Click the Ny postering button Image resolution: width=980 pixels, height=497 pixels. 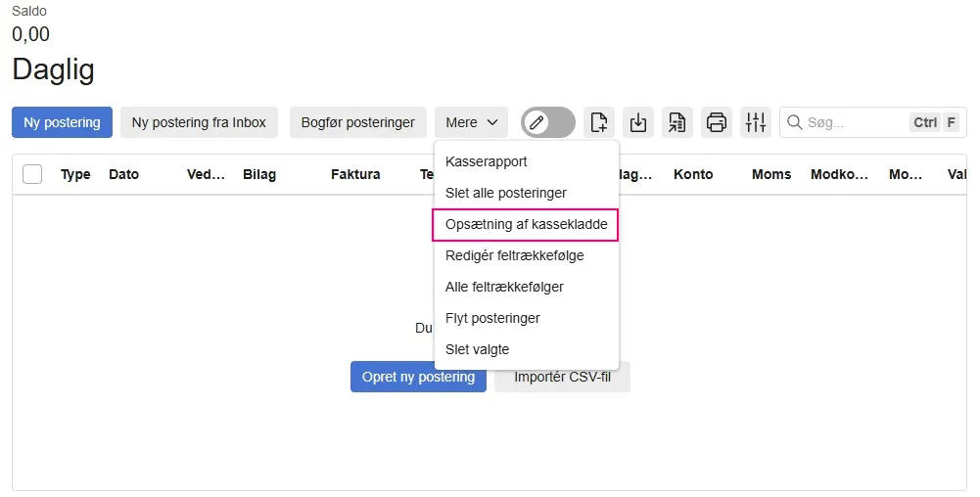62,122
